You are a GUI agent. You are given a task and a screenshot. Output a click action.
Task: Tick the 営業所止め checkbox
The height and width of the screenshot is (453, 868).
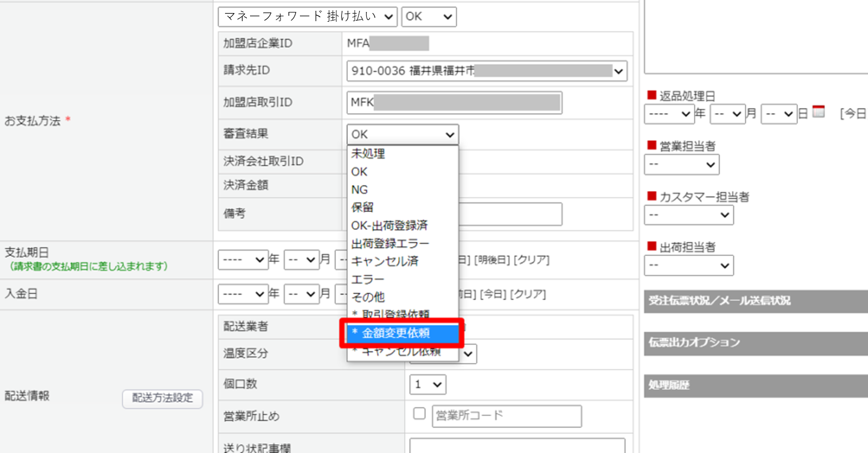(x=419, y=413)
